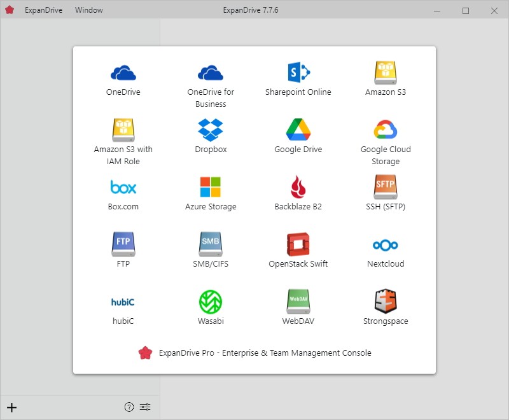The width and height of the screenshot is (509, 420).
Task: Select Google Drive as connection type
Action: [298, 130]
